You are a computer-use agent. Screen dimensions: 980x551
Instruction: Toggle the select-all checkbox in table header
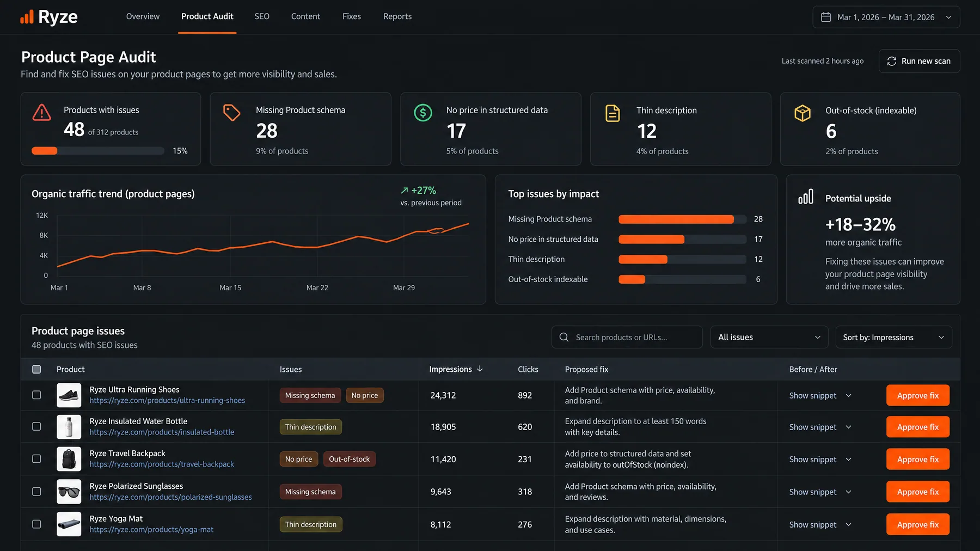pos(36,369)
